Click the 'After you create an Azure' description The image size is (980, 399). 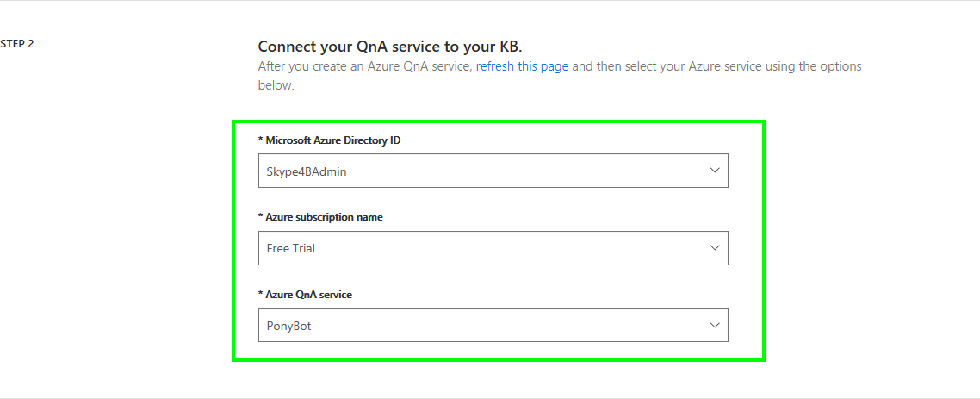tap(560, 76)
